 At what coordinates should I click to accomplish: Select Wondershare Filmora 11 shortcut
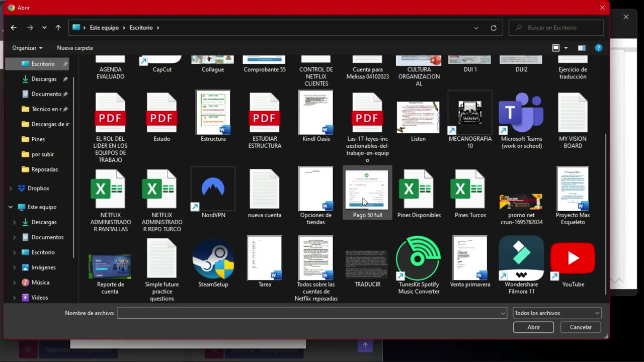tap(521, 258)
